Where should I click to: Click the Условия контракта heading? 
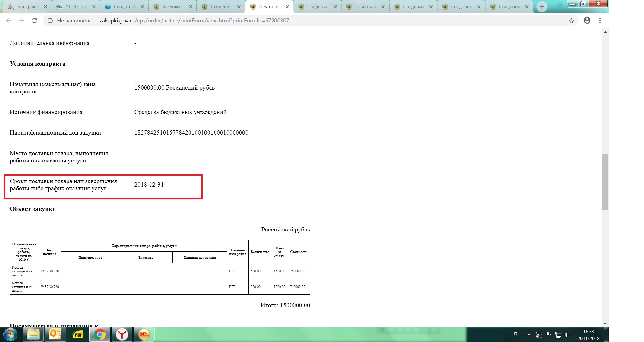pos(37,64)
